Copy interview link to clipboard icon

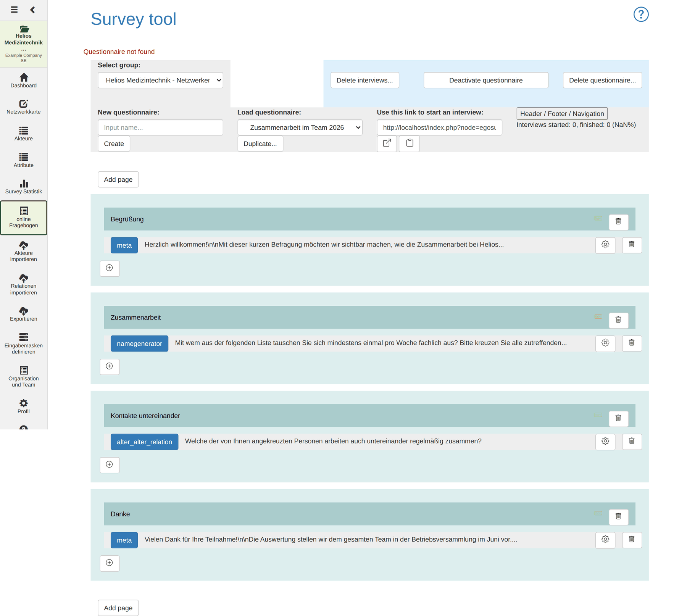(409, 144)
